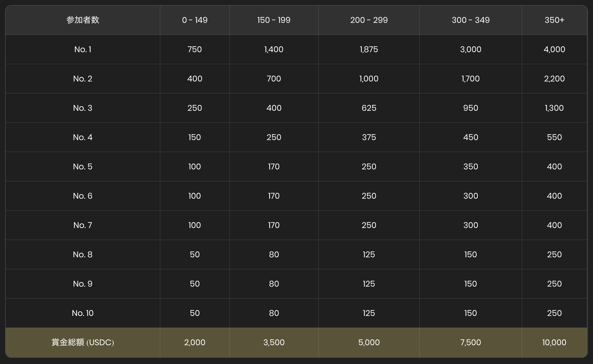Select the 200 - 299 column header
The height and width of the screenshot is (364, 593).
coord(369,20)
